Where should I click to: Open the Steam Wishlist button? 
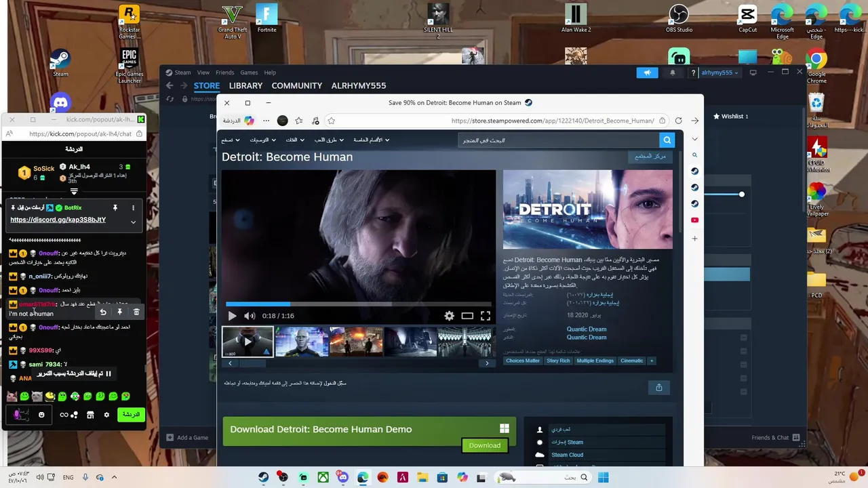click(731, 117)
